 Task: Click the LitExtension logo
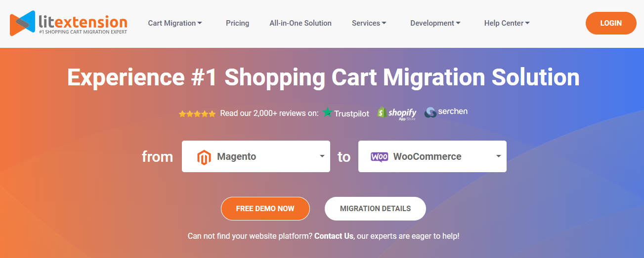click(x=68, y=23)
